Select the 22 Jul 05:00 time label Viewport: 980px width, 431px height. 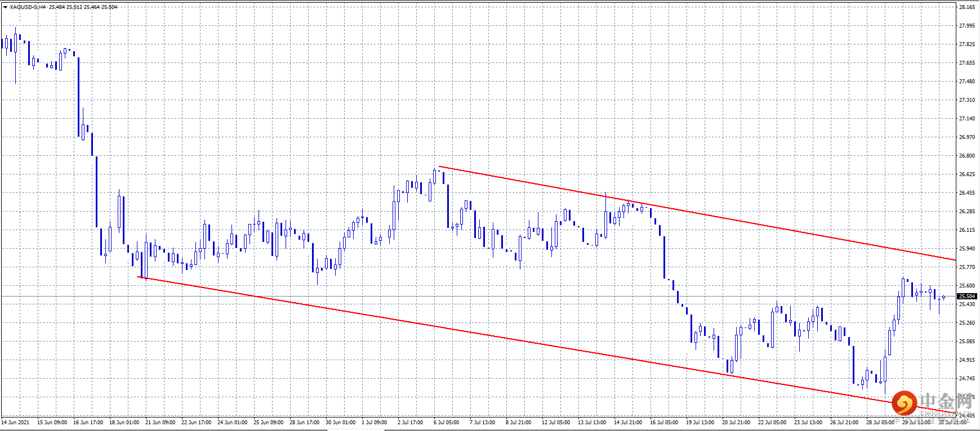tap(772, 423)
